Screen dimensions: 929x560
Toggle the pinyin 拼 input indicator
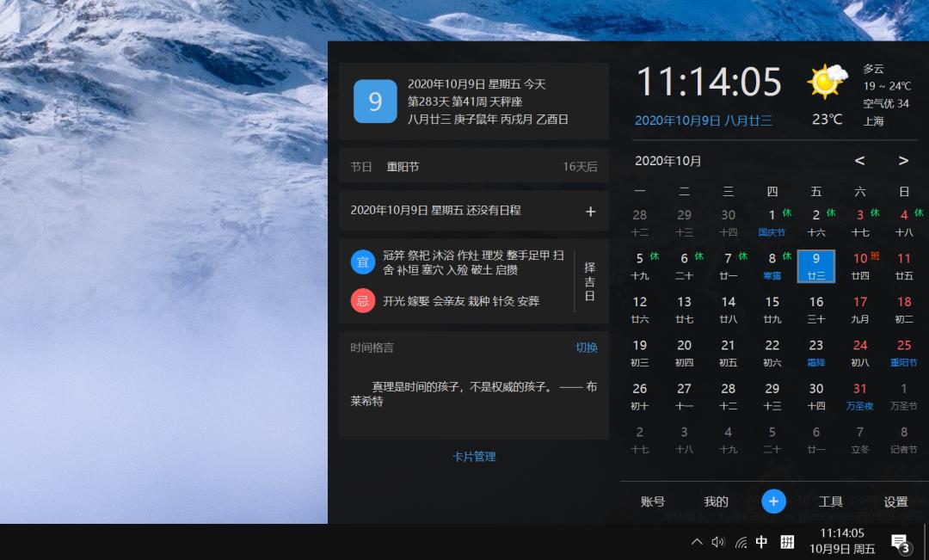point(785,542)
